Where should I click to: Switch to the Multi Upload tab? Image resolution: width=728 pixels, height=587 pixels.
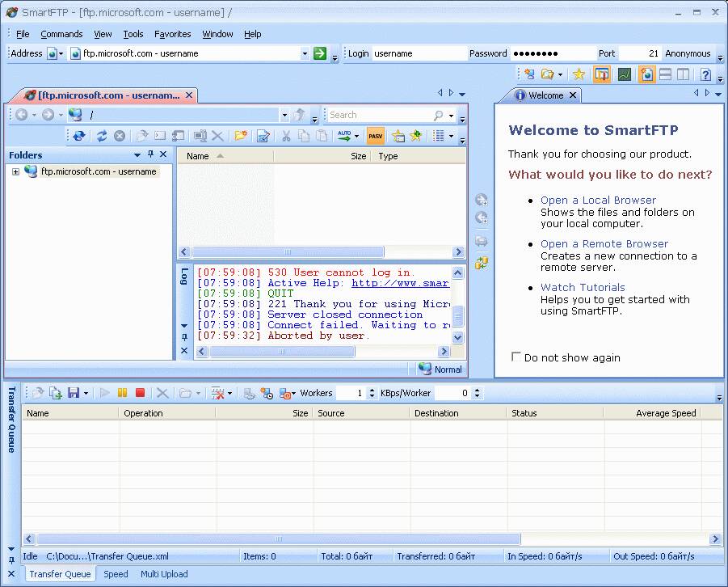click(164, 574)
